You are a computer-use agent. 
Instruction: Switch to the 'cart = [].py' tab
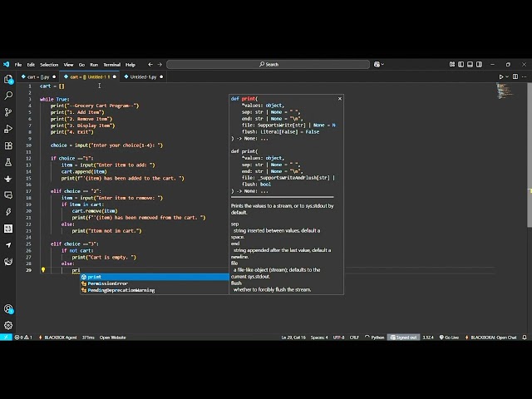click(x=38, y=77)
